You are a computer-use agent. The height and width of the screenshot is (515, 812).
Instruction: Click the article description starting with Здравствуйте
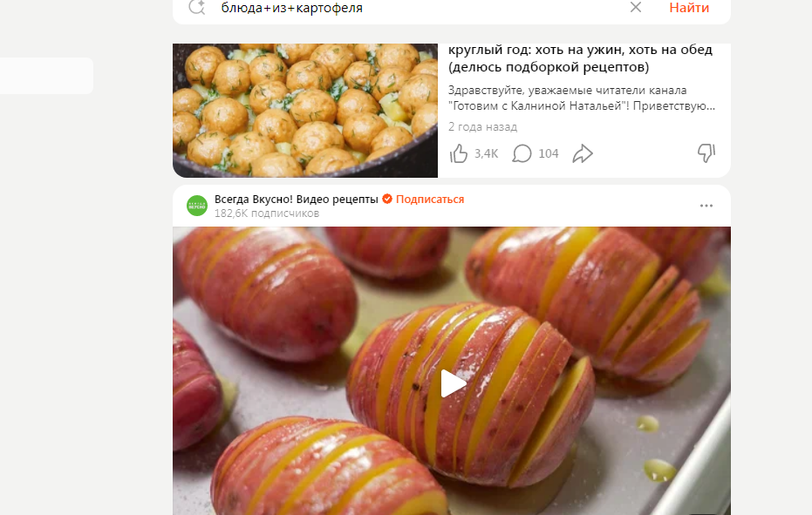point(582,98)
